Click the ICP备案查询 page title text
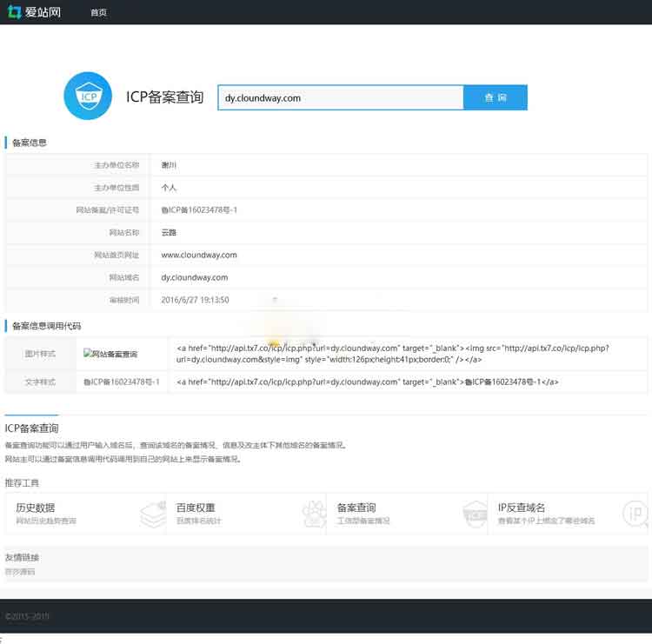Viewport: 652px width, 644px height. pyautogui.click(x=164, y=96)
